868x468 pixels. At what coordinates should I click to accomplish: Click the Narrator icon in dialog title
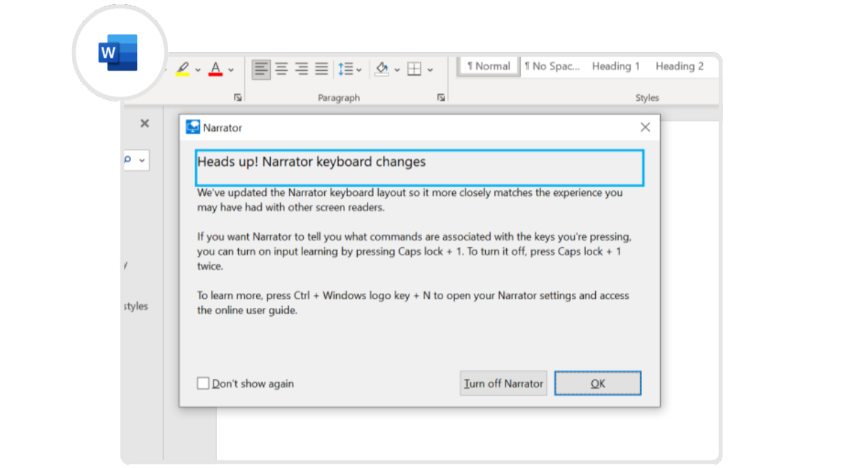pyautogui.click(x=193, y=127)
